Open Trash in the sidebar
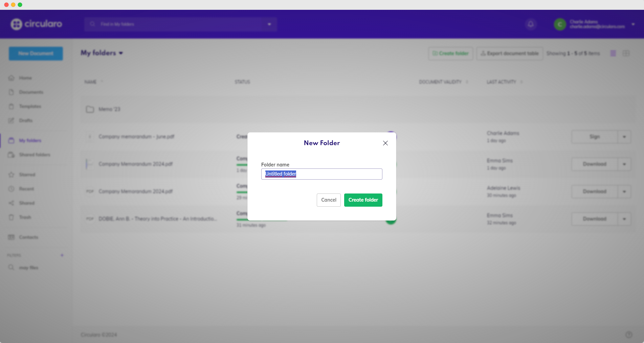 pyautogui.click(x=25, y=217)
